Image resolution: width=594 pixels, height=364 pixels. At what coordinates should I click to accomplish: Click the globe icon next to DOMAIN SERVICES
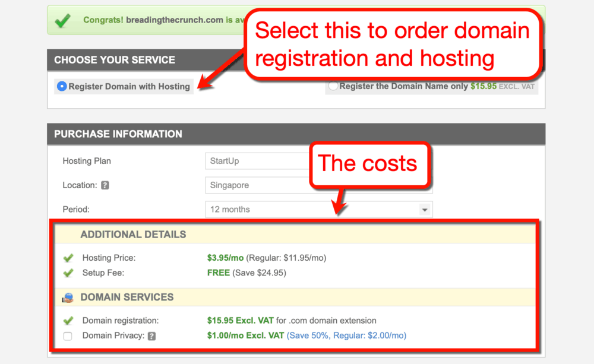[x=67, y=297]
